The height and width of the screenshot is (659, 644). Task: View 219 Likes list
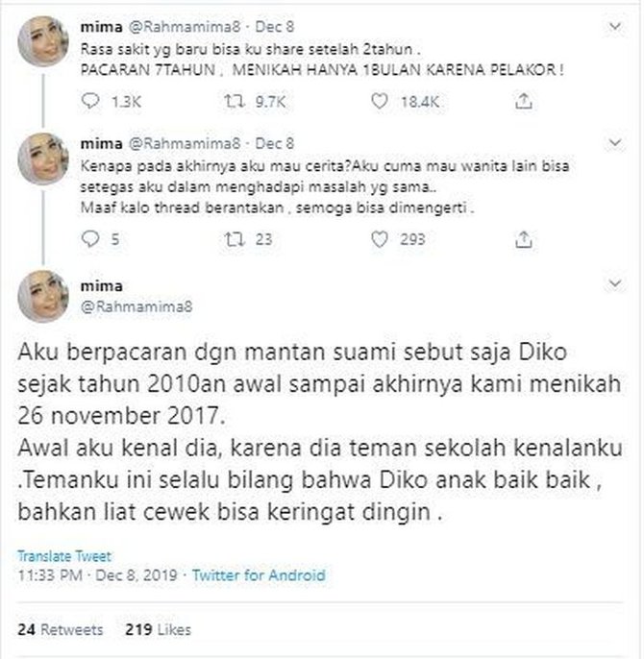(x=159, y=629)
